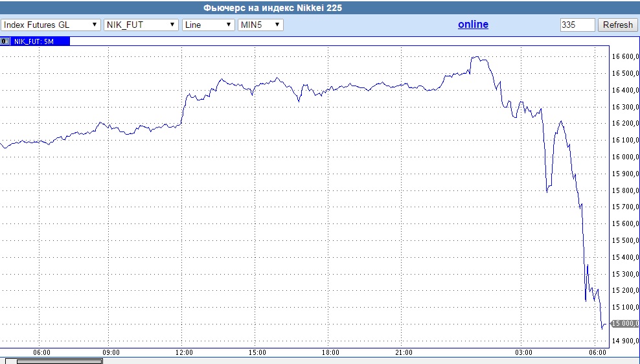Click the 15 500,0 price axis label
This screenshot has height=364, width=640.
tap(624, 240)
